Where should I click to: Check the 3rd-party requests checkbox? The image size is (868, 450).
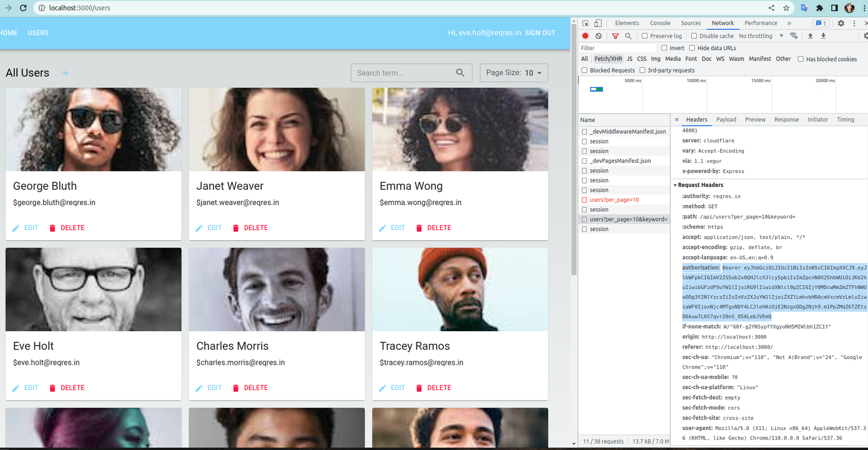click(642, 70)
